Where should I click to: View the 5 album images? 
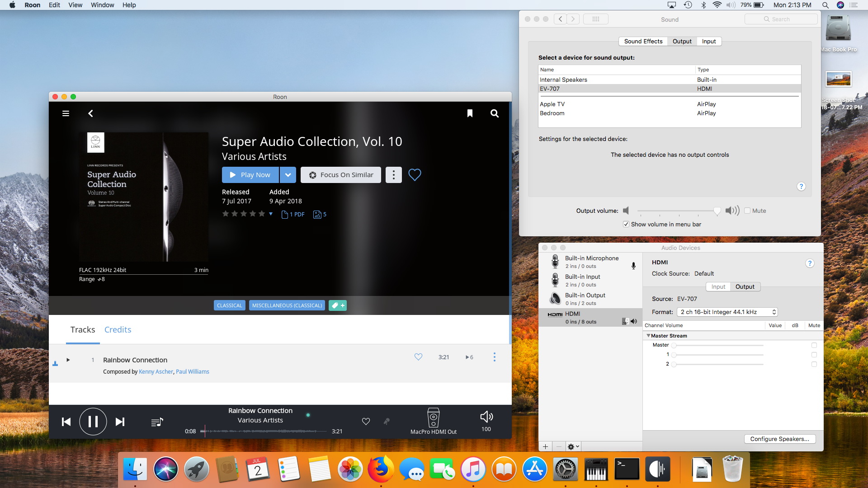tap(320, 214)
